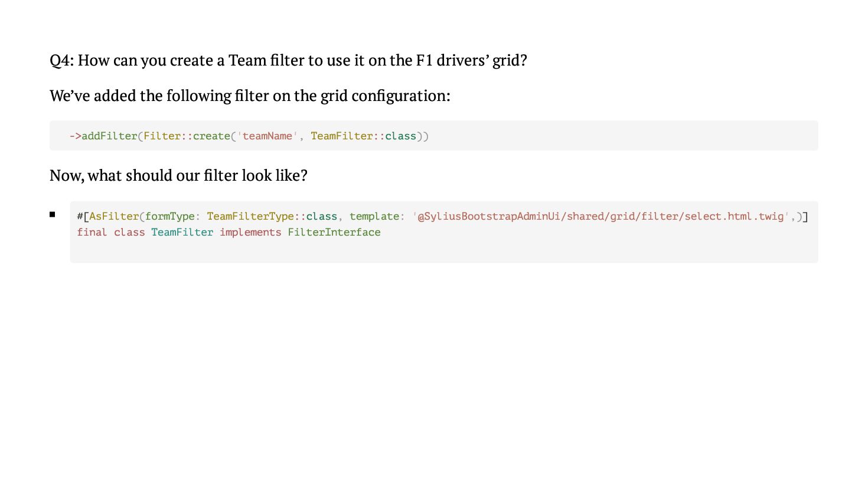
Task: Click the Q4 question heading text
Action: (x=288, y=60)
